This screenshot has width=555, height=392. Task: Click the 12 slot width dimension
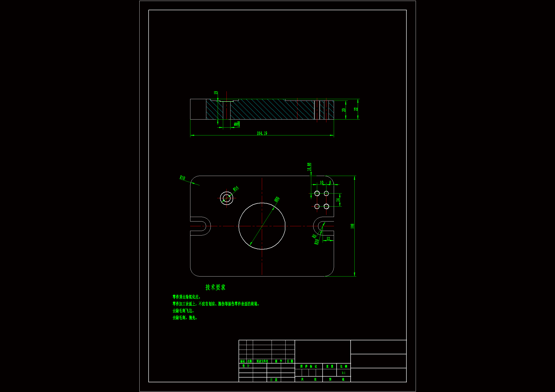pos(328,239)
